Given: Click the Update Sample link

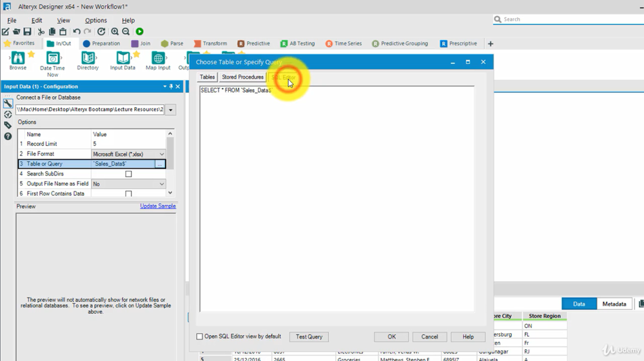Looking at the screenshot, I should coord(158,206).
